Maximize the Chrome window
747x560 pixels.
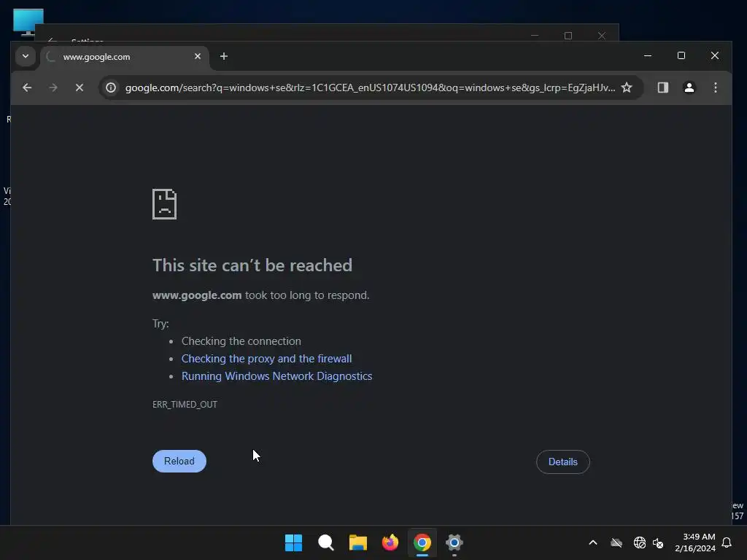(681, 55)
